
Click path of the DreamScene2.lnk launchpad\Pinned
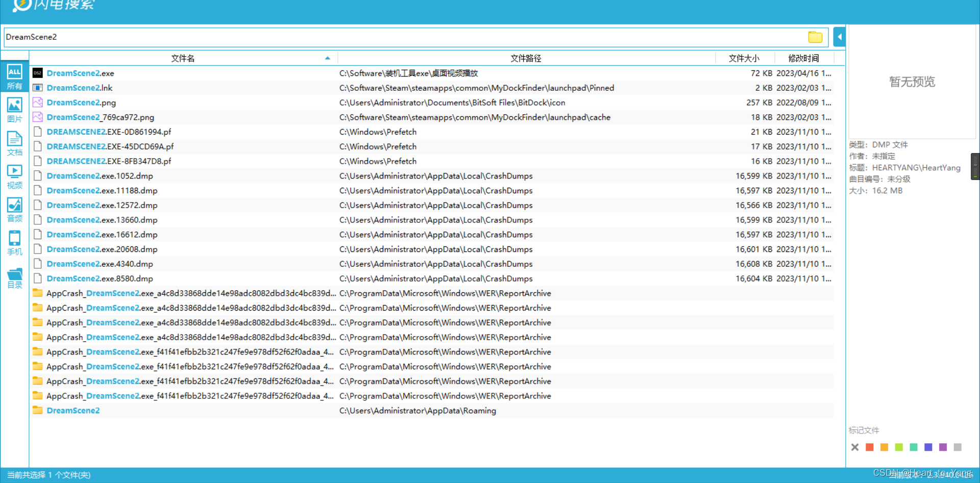(477, 88)
